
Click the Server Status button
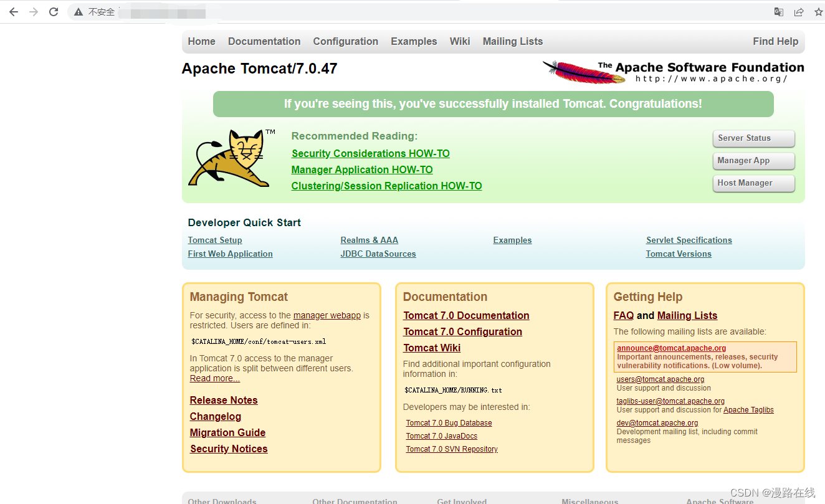[x=754, y=138]
